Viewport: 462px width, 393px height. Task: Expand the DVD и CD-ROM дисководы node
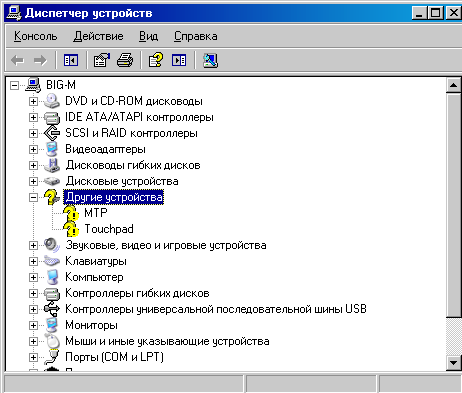point(33,101)
